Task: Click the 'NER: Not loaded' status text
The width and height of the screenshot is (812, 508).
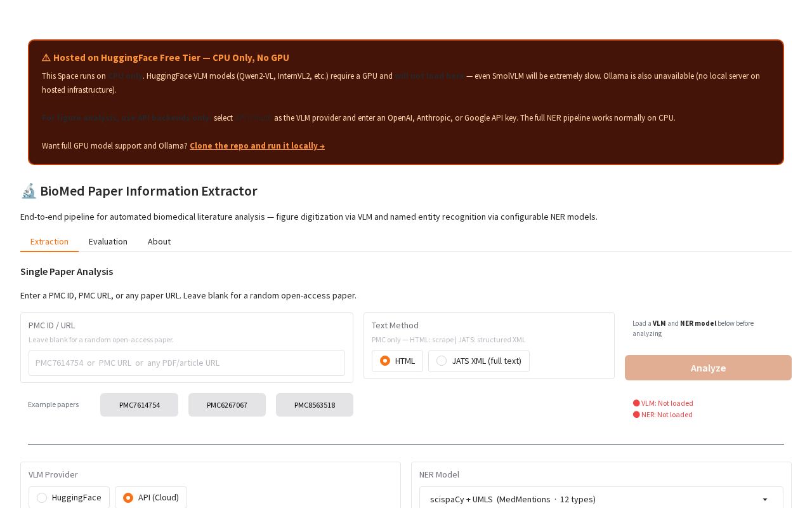Action: [667, 415]
